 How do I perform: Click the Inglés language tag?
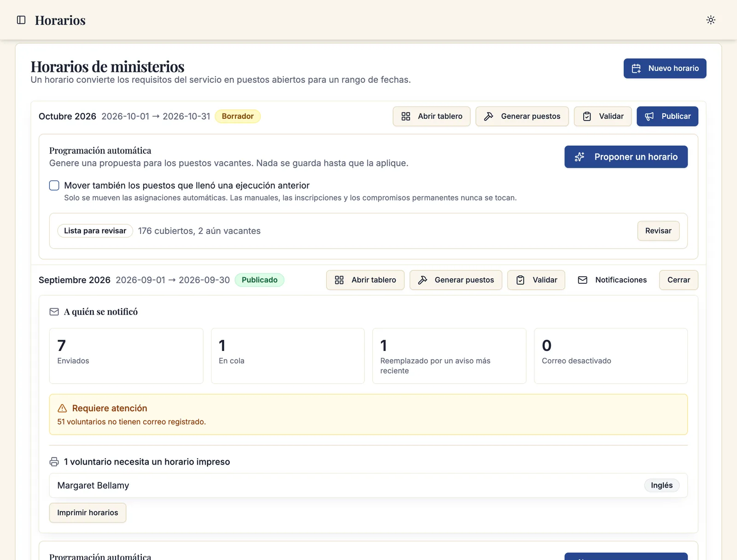(x=661, y=485)
